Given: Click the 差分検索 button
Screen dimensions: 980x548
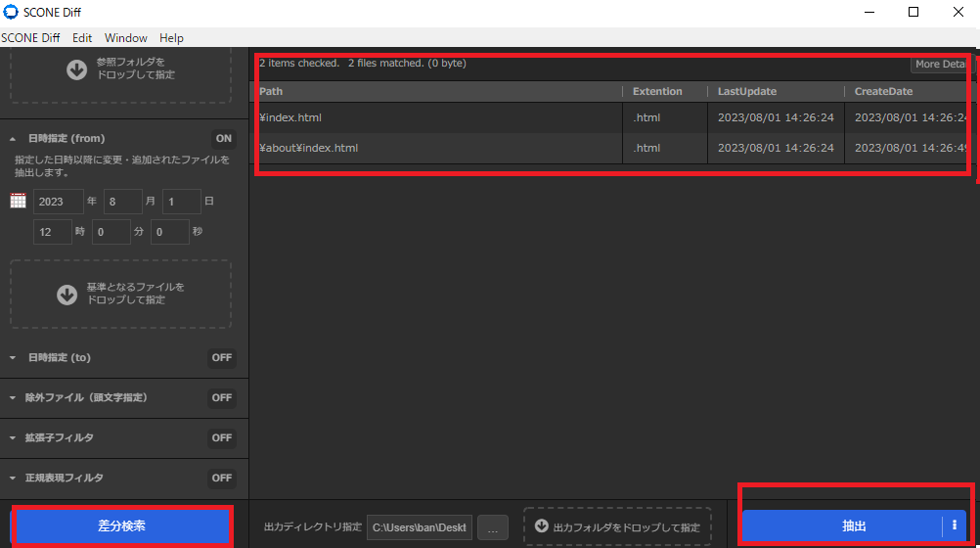Looking at the screenshot, I should click(122, 526).
